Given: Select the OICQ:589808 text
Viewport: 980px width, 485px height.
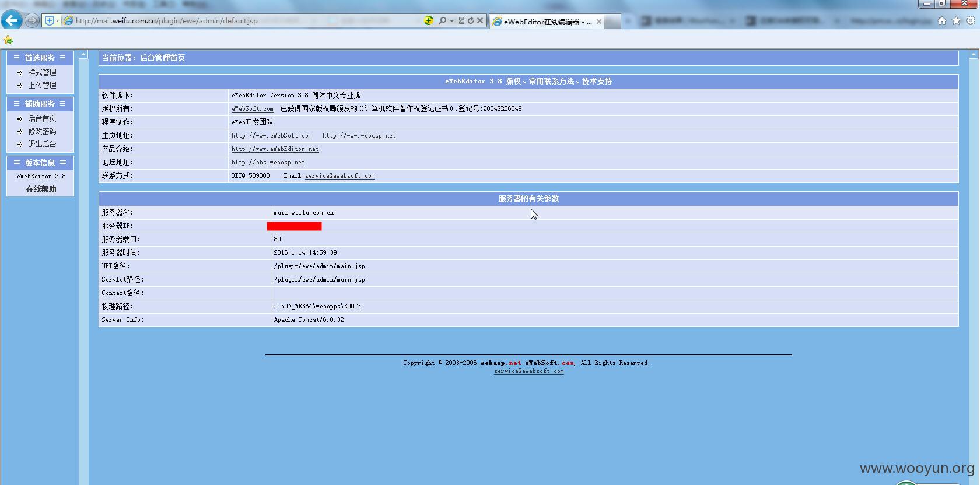Looking at the screenshot, I should pos(250,175).
